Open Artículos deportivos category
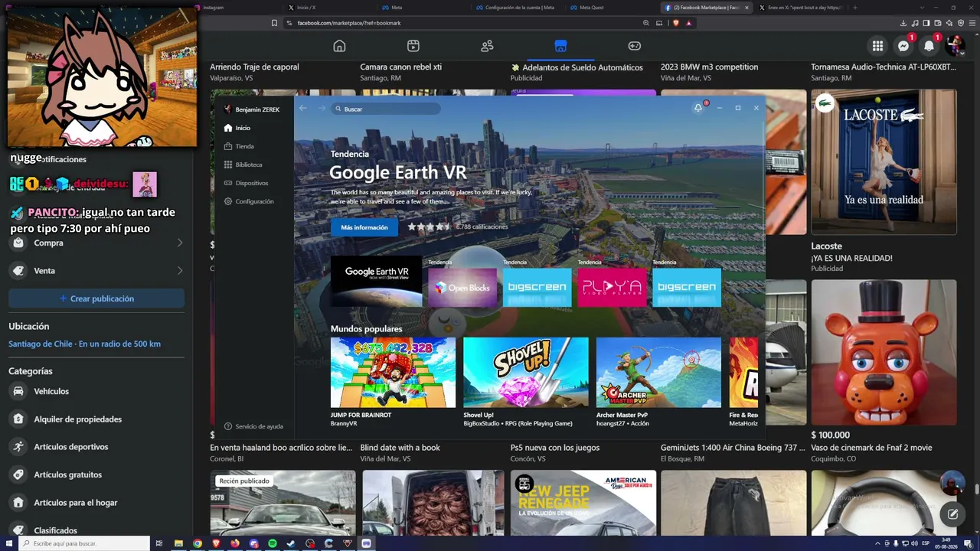Viewport: 980px width, 551px height. (x=96, y=447)
